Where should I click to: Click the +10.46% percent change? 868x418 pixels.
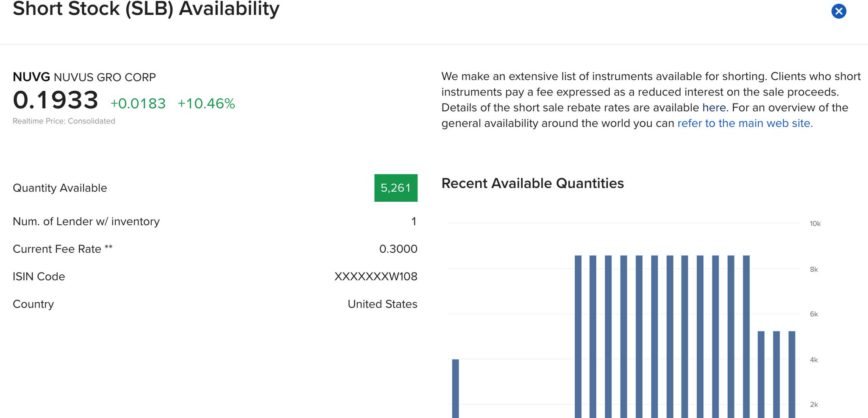pyautogui.click(x=206, y=103)
